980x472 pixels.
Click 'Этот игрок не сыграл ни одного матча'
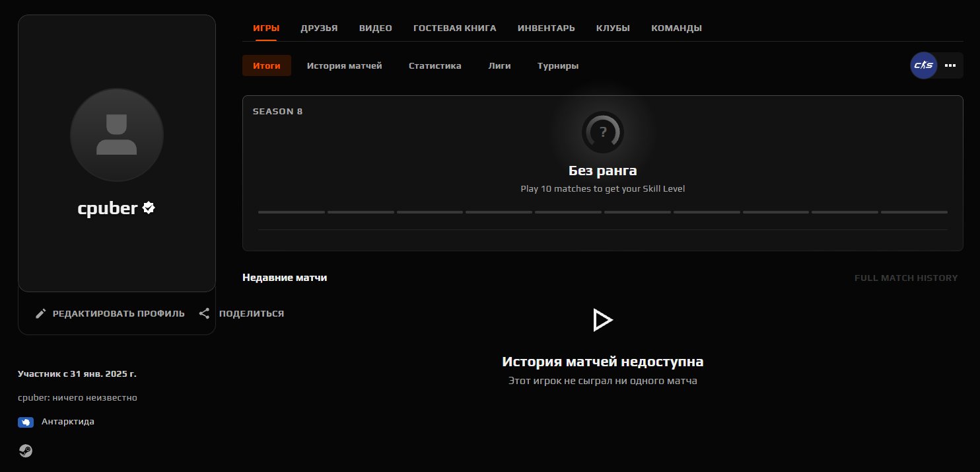[603, 381]
